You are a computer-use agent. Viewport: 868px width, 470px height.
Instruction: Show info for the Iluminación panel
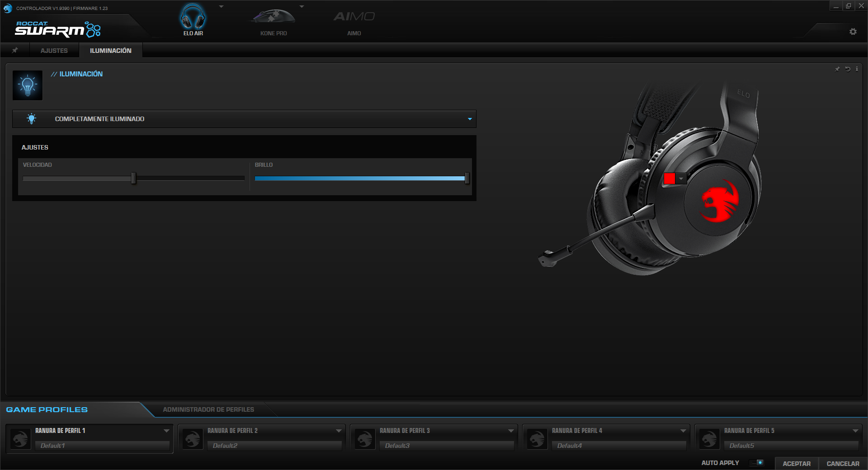pyautogui.click(x=857, y=69)
